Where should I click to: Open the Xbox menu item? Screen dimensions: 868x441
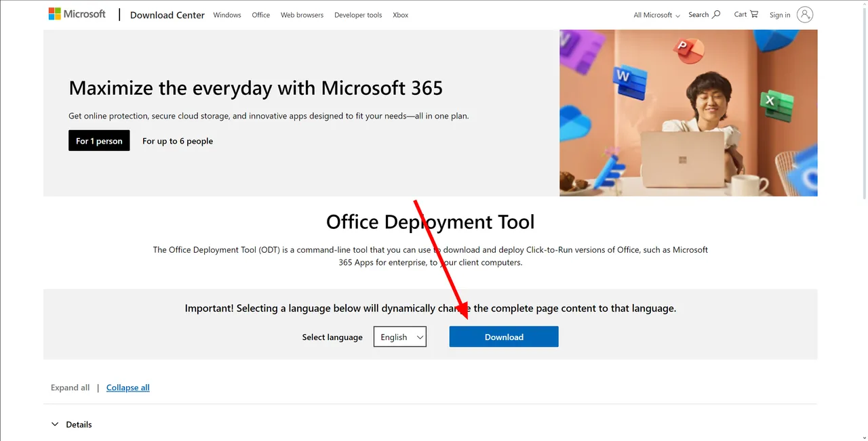(x=401, y=15)
